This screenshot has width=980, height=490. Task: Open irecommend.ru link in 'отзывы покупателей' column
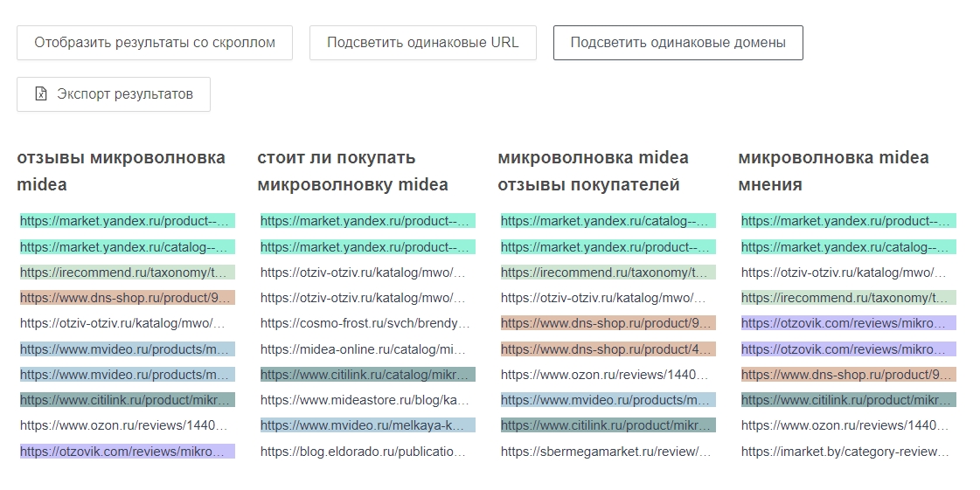point(608,273)
